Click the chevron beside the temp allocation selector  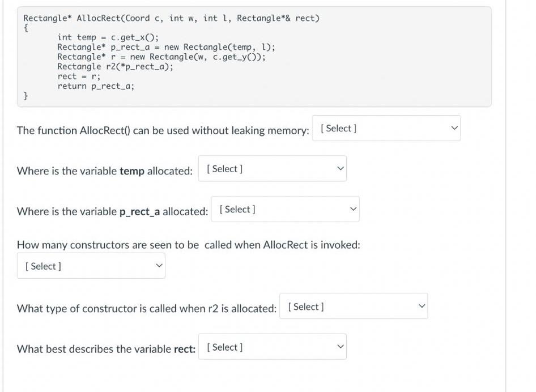339,168
